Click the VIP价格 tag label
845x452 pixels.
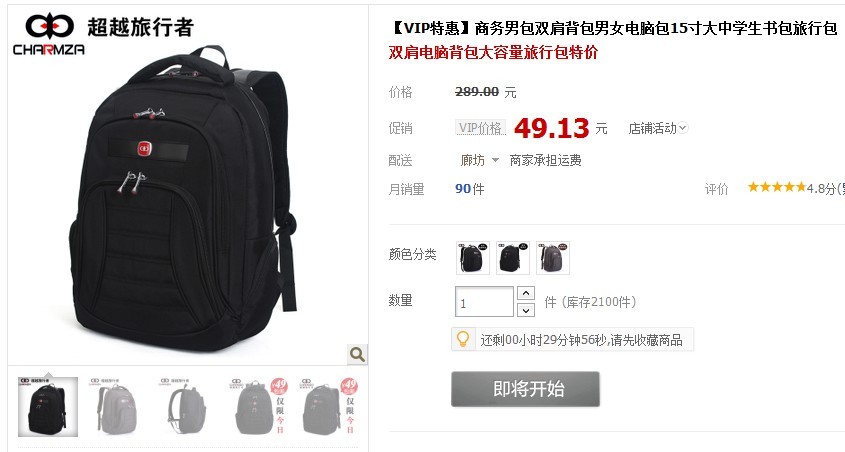[x=480, y=128]
